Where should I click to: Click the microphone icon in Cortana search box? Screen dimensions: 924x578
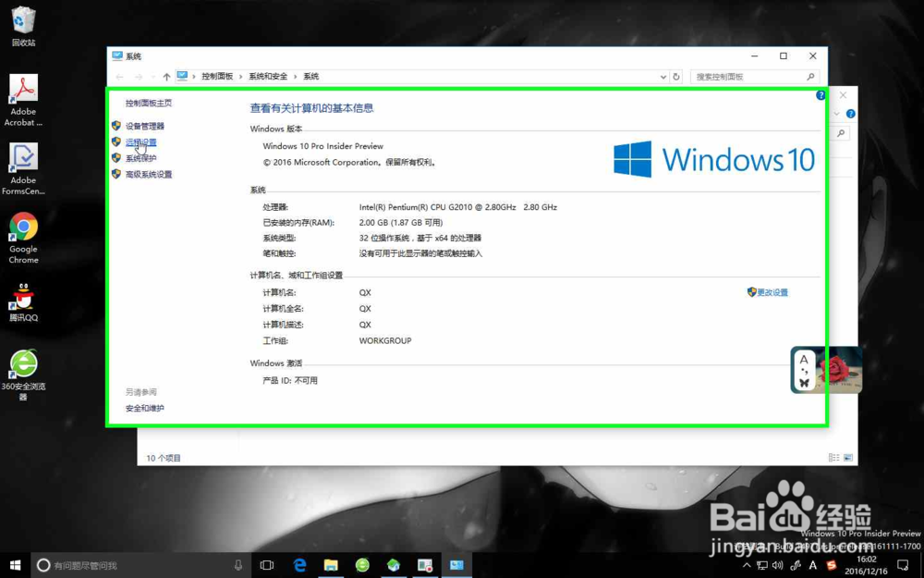pos(238,565)
